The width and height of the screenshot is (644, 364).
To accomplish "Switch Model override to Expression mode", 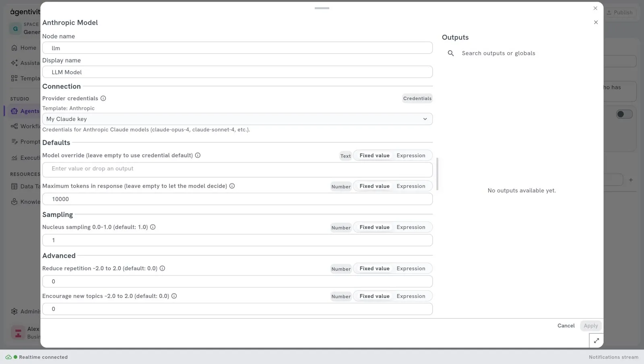I will tap(411, 155).
